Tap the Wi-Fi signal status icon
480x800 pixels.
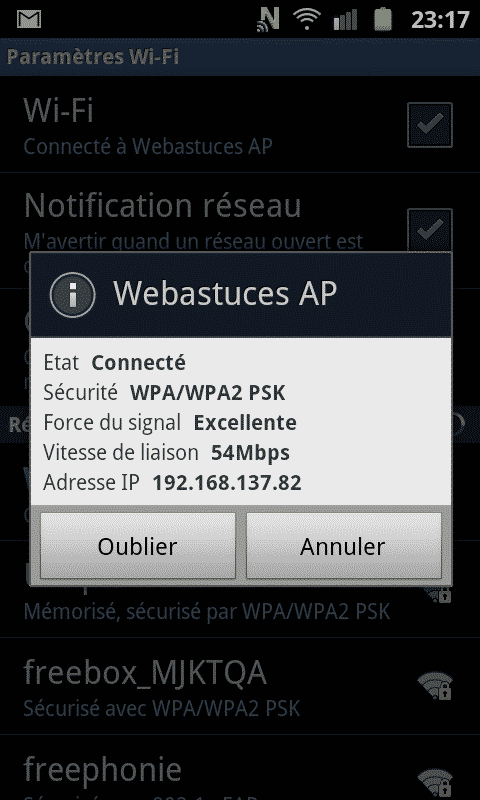[x=307, y=19]
